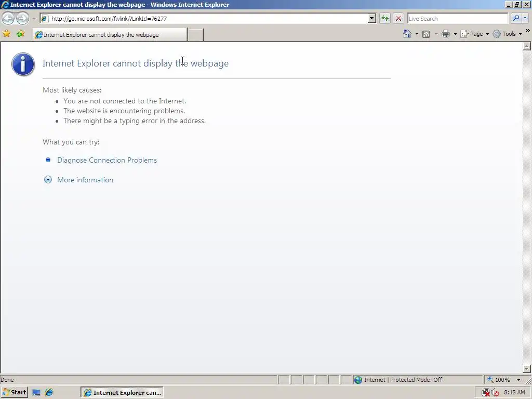532x399 pixels.
Task: Launch Internet Explorer from Quick Launch
Action: pos(49,393)
